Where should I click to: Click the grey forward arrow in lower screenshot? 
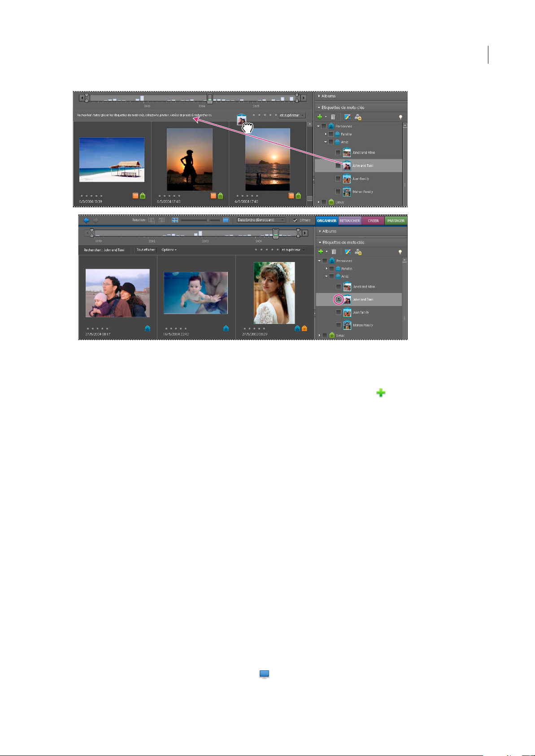click(96, 220)
